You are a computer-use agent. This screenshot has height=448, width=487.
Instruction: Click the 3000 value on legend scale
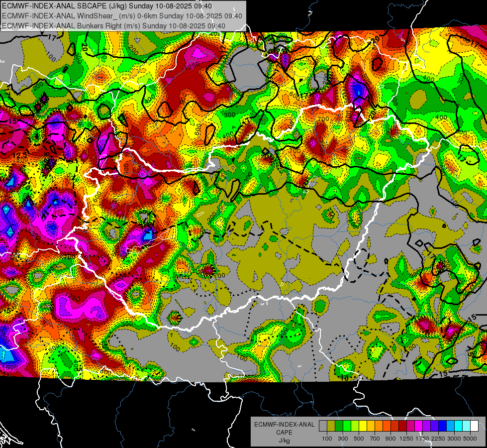click(x=454, y=439)
